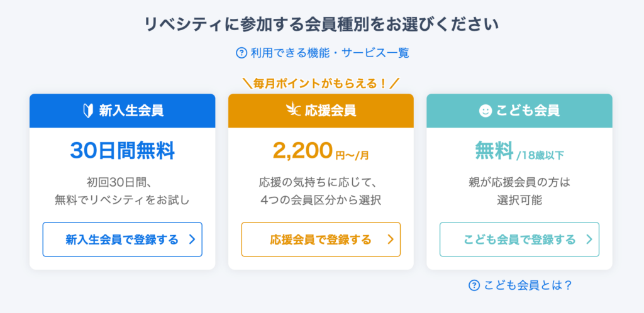Click the smiley face icon on こども会員
The width and height of the screenshot is (644, 313).
485,111
